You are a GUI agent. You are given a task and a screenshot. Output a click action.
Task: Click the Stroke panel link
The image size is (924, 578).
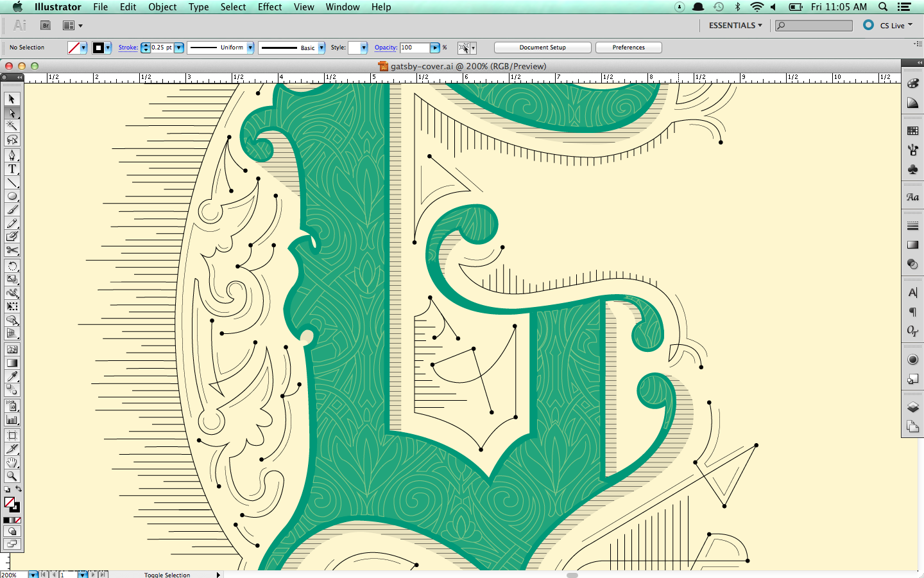128,48
